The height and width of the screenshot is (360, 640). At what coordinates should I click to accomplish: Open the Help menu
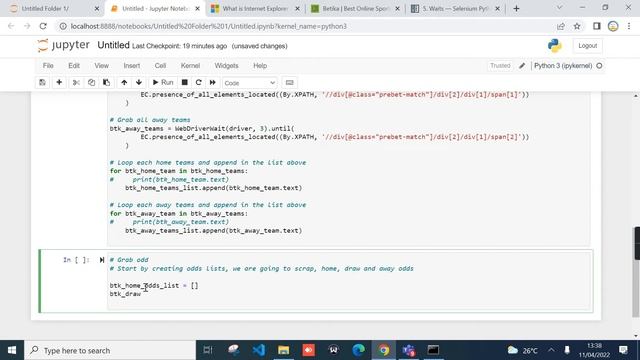[x=260, y=66]
